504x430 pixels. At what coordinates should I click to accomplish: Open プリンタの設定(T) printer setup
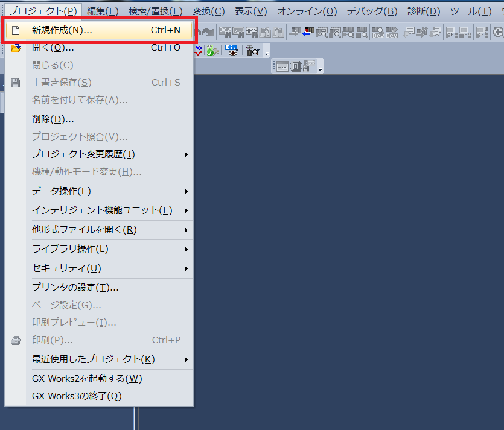[99, 288]
